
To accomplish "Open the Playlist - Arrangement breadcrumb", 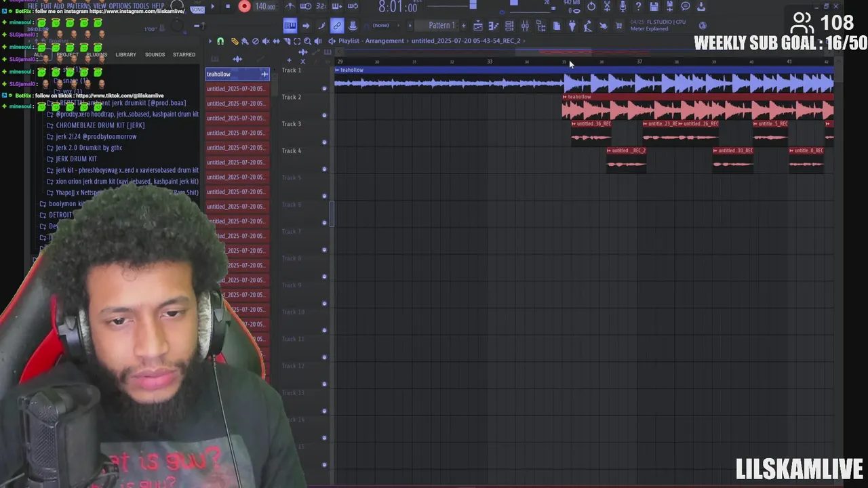I will point(372,41).
